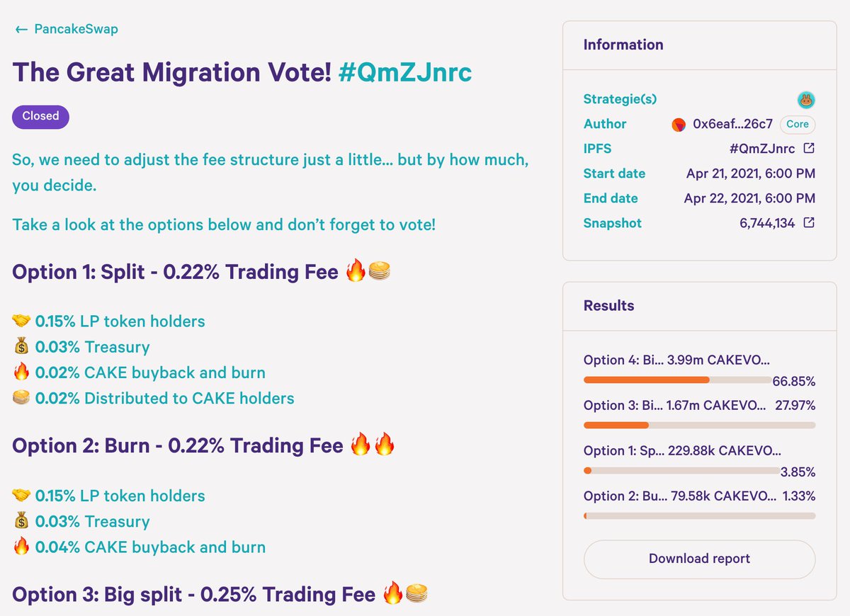Click author address 0x6eaf...26c7

point(733,124)
